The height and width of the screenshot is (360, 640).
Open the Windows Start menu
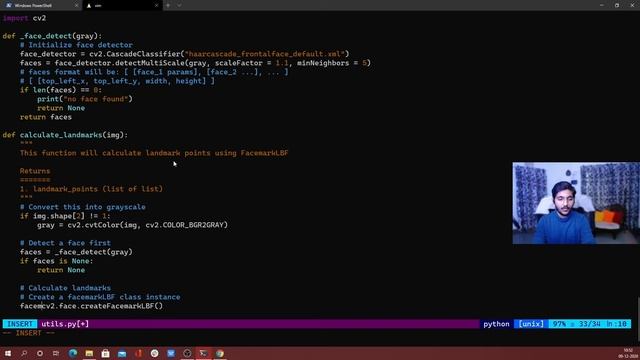(8, 353)
